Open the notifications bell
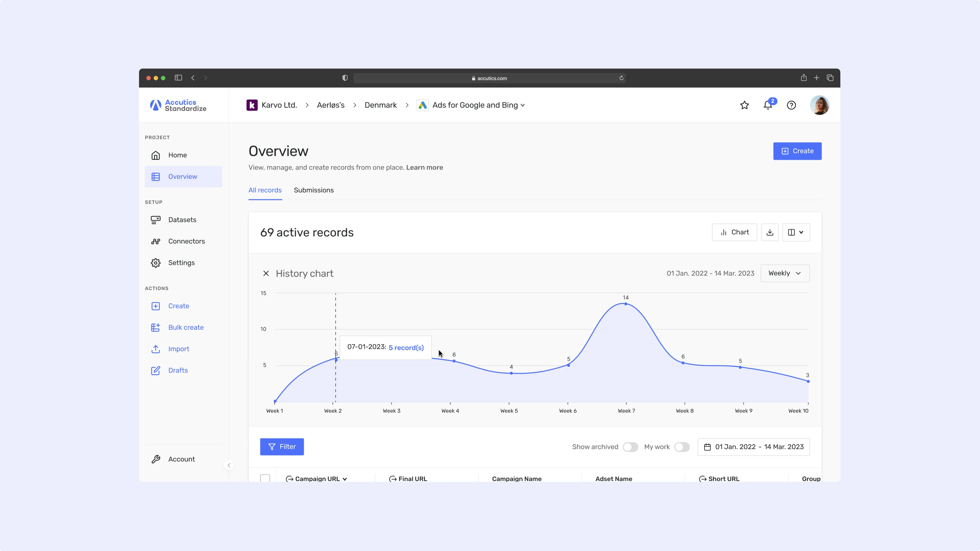 [x=768, y=105]
